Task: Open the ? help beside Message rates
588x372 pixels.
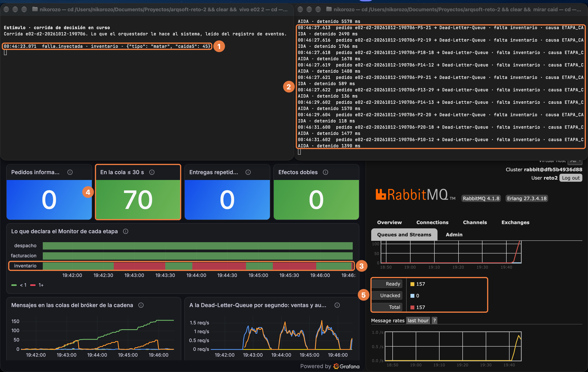Action: [x=434, y=320]
